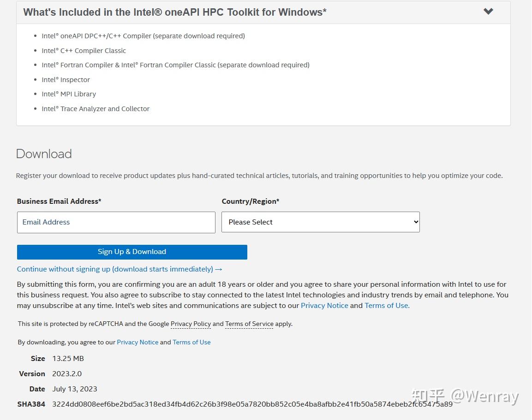This screenshot has width=532, height=420.
Task: Open the Google Terms of Service link
Action: click(x=249, y=324)
